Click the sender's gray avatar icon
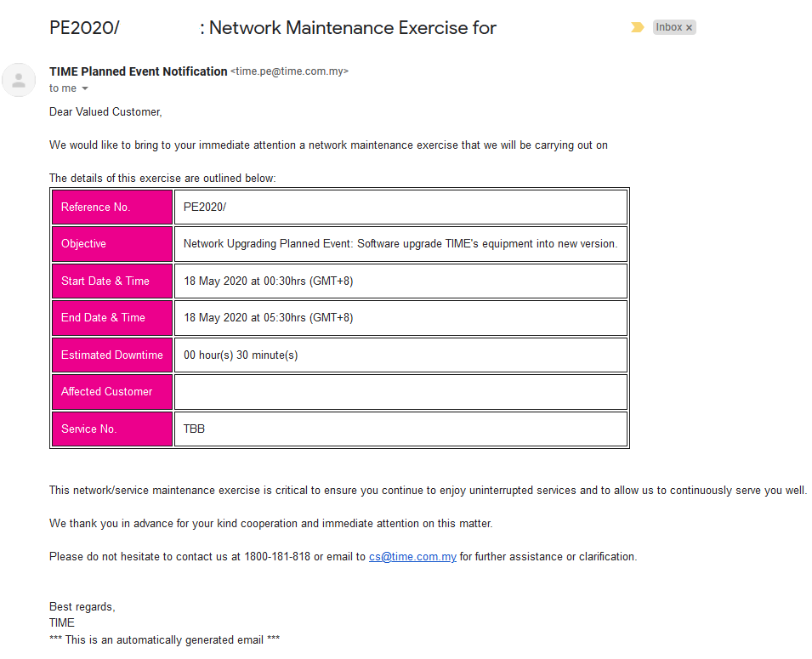 [19, 80]
